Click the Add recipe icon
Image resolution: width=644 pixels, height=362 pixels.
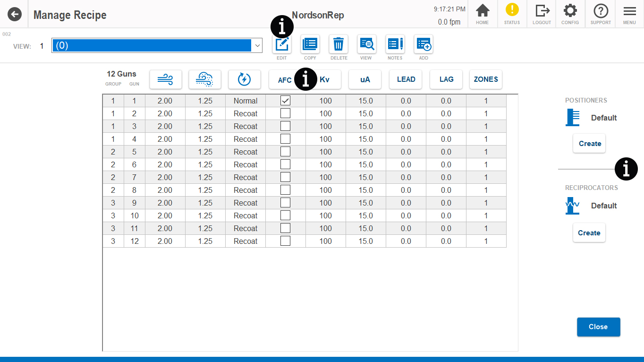point(424,44)
